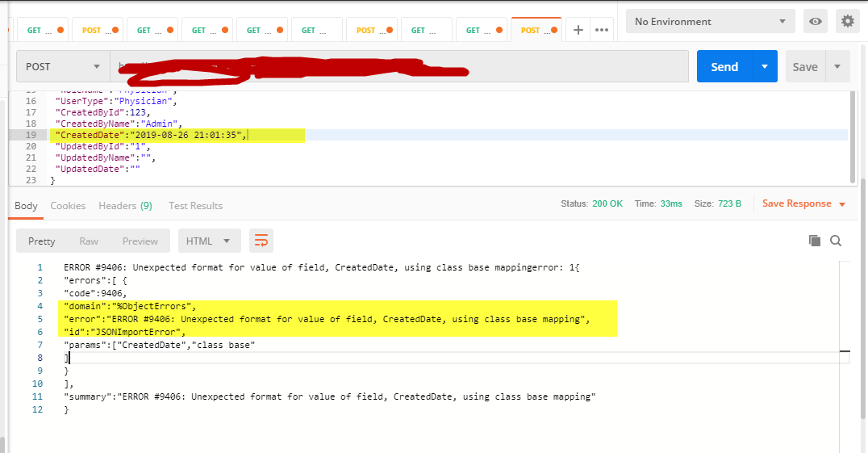Click the "CreatedByName":"Admin" line
Screen dimensions: 868x453
119,124
